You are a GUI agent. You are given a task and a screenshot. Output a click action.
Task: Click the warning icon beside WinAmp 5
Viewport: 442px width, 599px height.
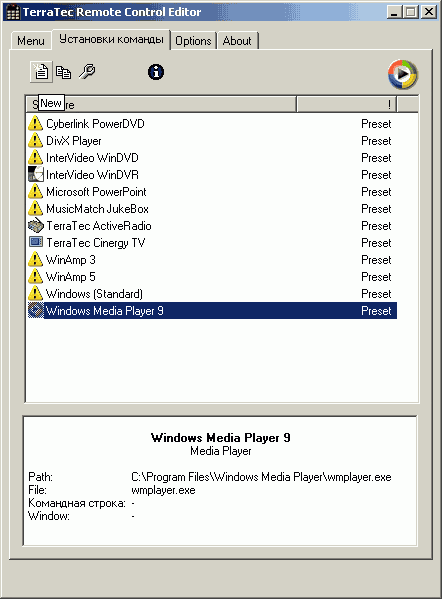36,277
